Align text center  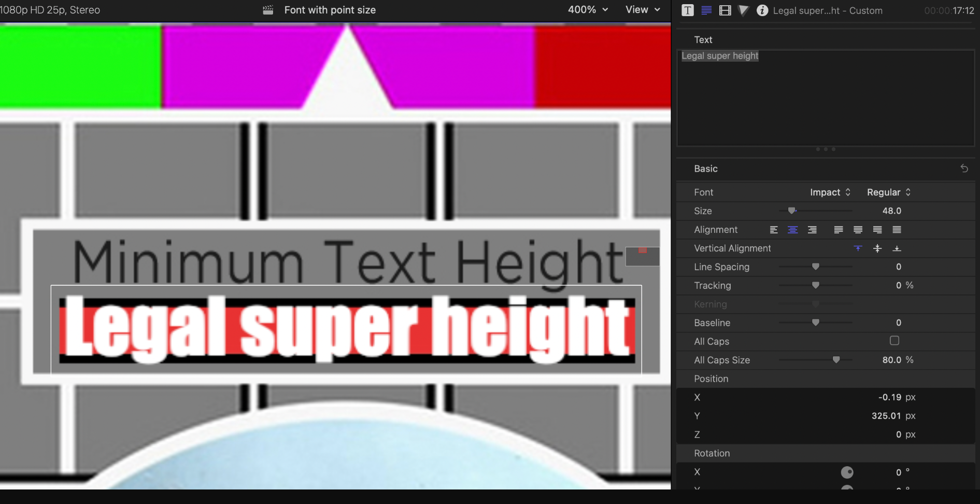[x=792, y=230]
